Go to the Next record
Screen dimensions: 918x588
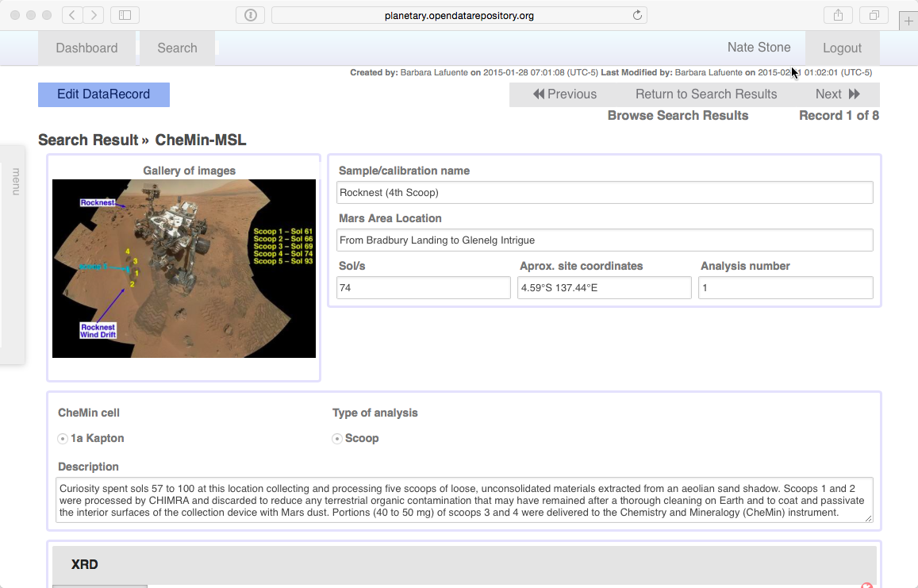[x=838, y=94]
